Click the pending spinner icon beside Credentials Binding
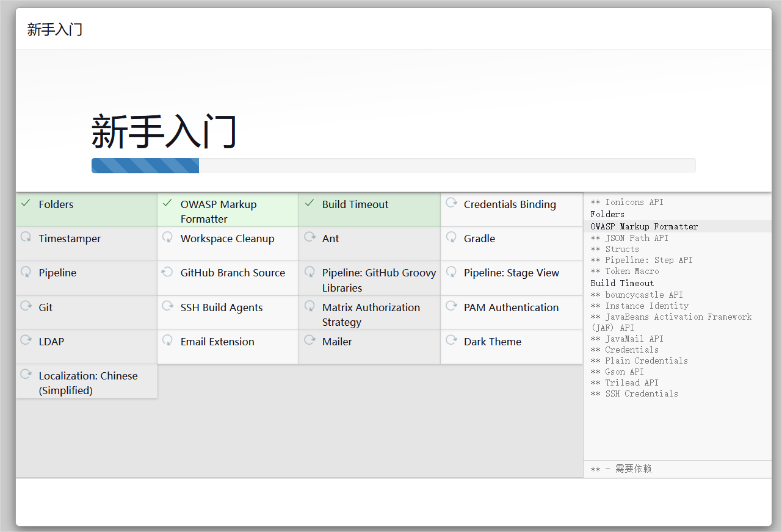This screenshot has height=532, width=782. (x=451, y=203)
